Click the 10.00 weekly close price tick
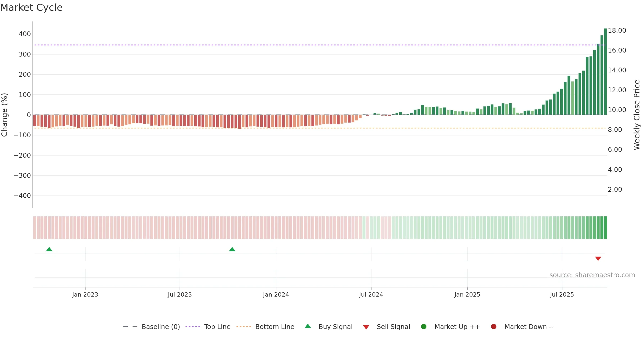 pos(617,110)
